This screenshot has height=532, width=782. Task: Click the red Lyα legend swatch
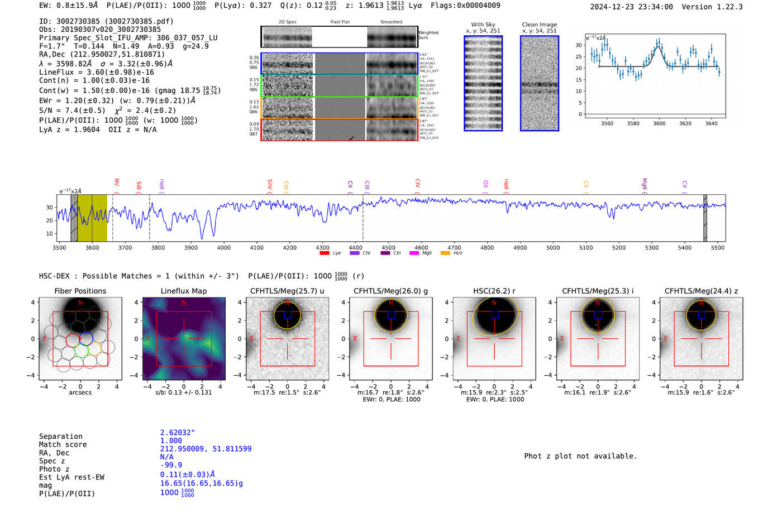click(324, 253)
